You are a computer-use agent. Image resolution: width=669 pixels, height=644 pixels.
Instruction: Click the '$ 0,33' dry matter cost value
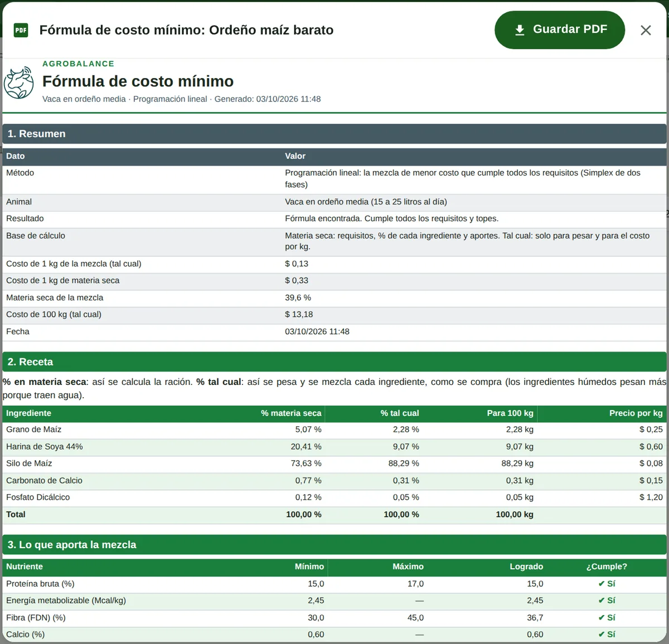click(297, 280)
